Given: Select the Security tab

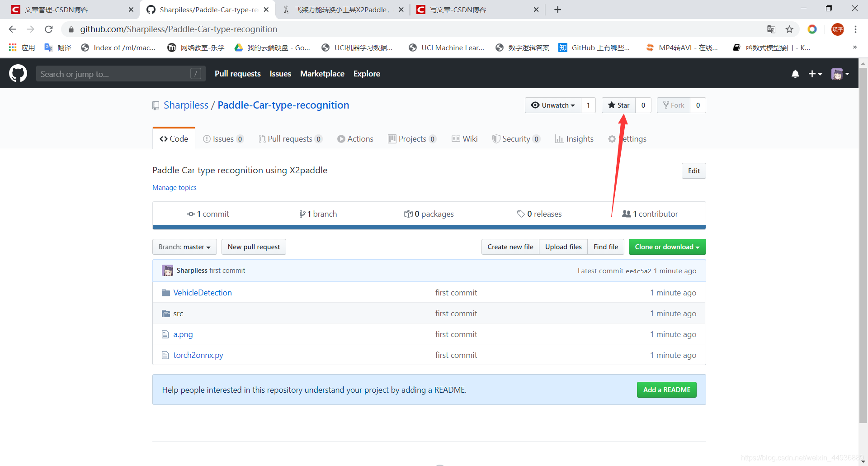Looking at the screenshot, I should (x=516, y=139).
